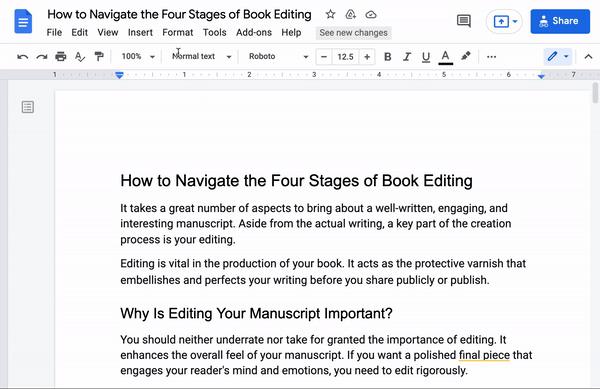Star this document
This screenshot has width=600, height=389.
(330, 15)
